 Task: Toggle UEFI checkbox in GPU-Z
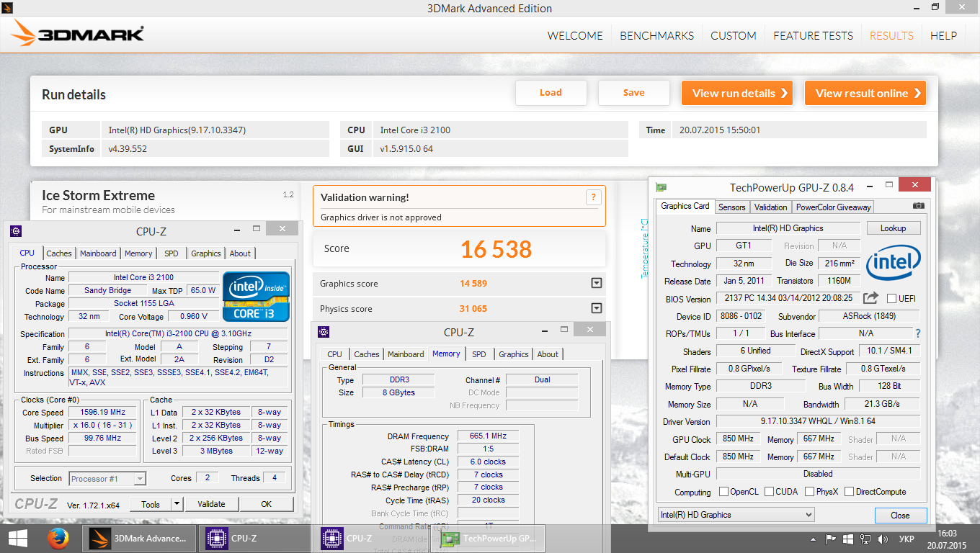891,298
